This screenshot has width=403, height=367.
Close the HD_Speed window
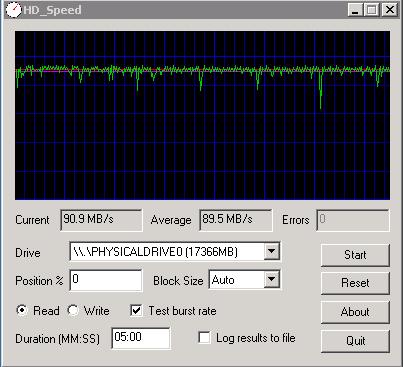[x=389, y=10]
